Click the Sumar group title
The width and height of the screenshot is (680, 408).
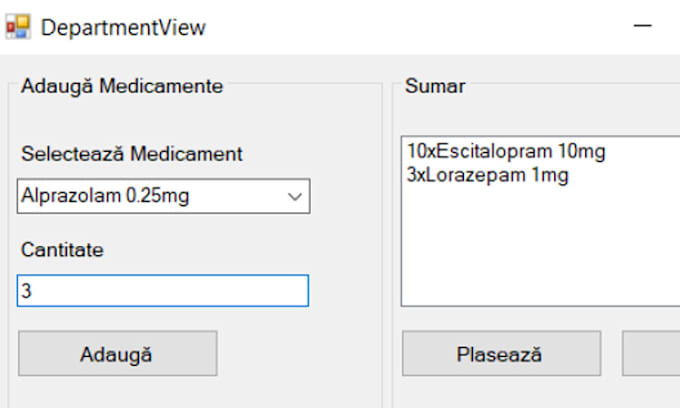[x=435, y=86]
